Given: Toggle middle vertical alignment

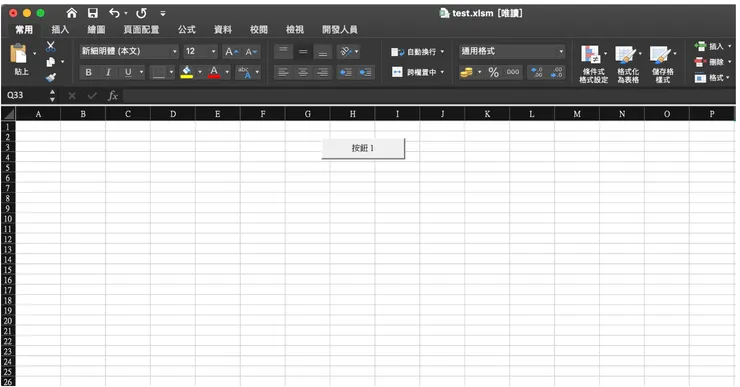Looking at the screenshot, I should click(303, 51).
